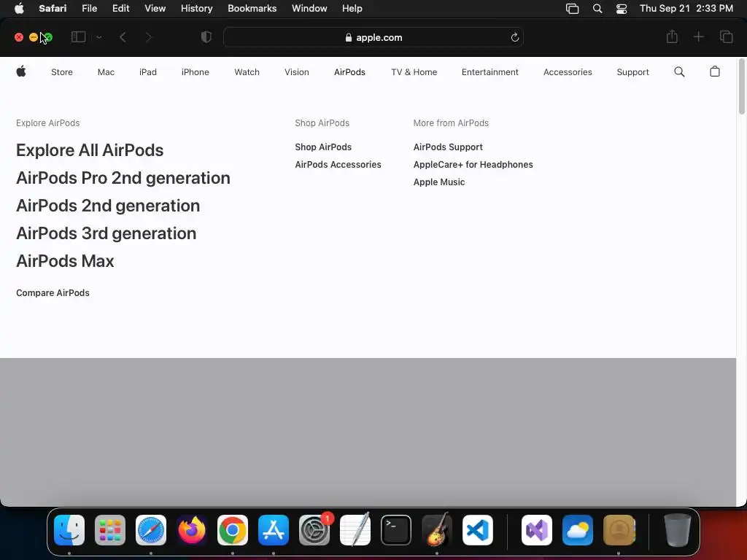747x560 pixels.
Task: Select Store in the navigation bar
Action: (x=62, y=72)
